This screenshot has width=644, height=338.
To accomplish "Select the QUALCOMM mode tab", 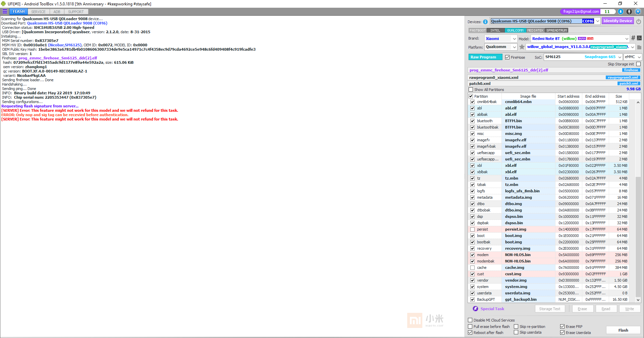I will (515, 30).
